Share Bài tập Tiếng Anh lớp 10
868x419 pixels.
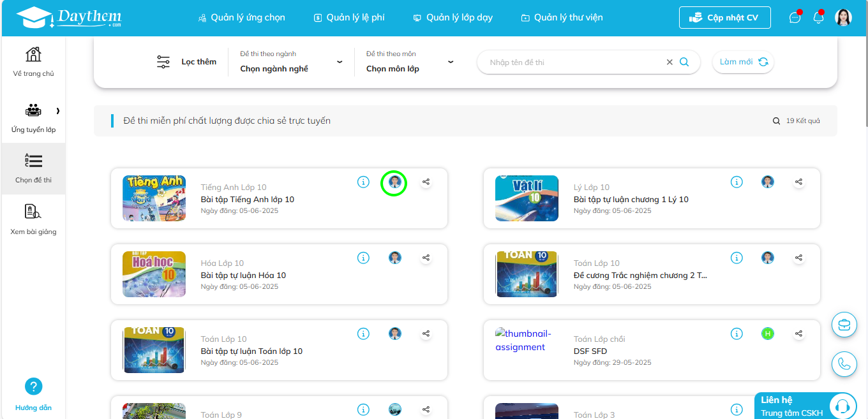[x=426, y=182]
